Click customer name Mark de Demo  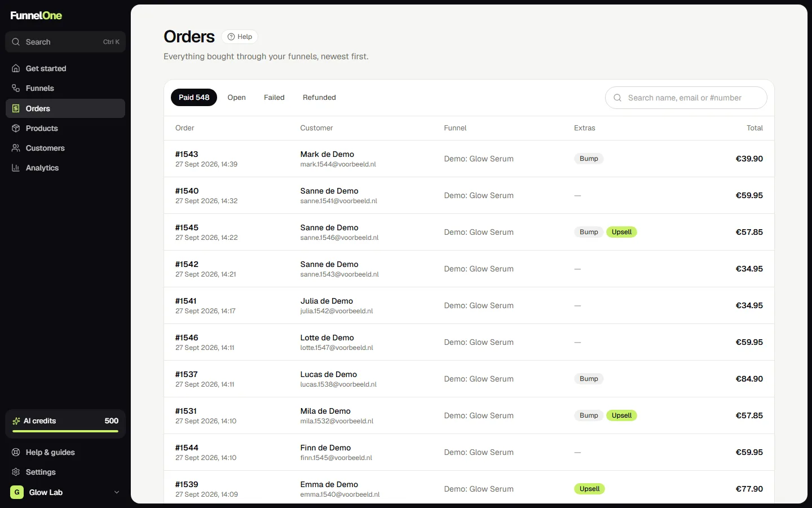327,154
